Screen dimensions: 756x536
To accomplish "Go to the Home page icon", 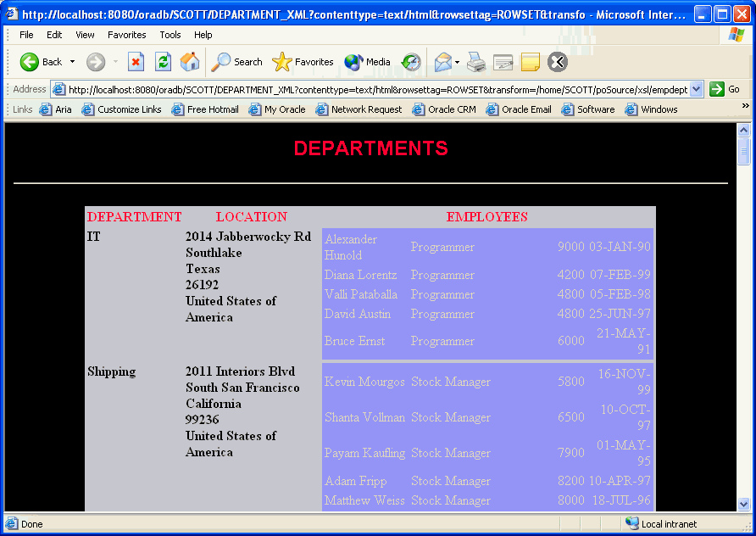I will pos(190,62).
